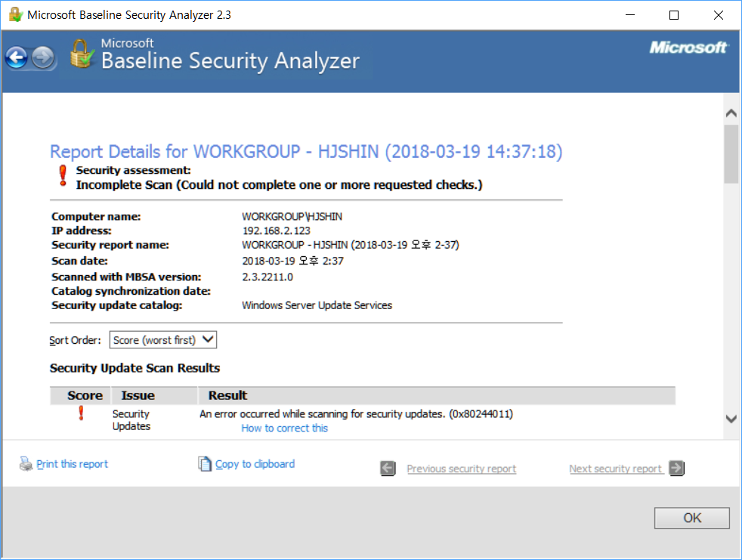Click the Issue column header
The height and width of the screenshot is (560, 742).
point(154,395)
